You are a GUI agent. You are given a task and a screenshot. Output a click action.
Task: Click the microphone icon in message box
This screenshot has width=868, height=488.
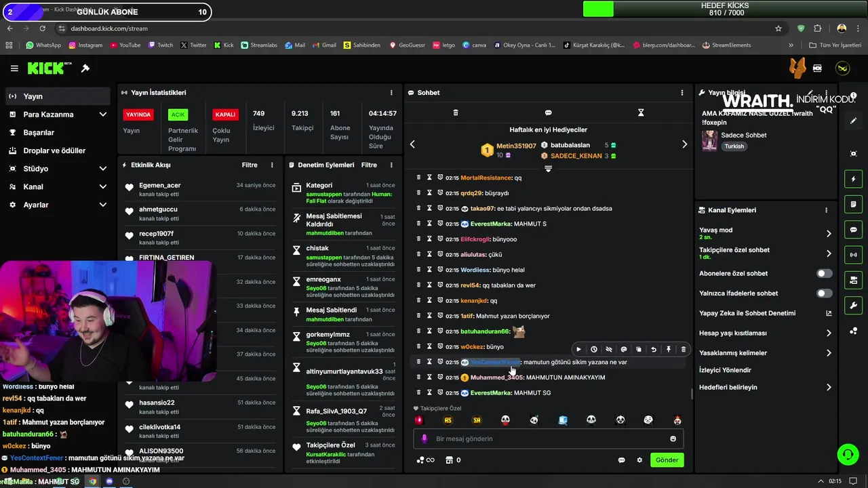point(425,439)
